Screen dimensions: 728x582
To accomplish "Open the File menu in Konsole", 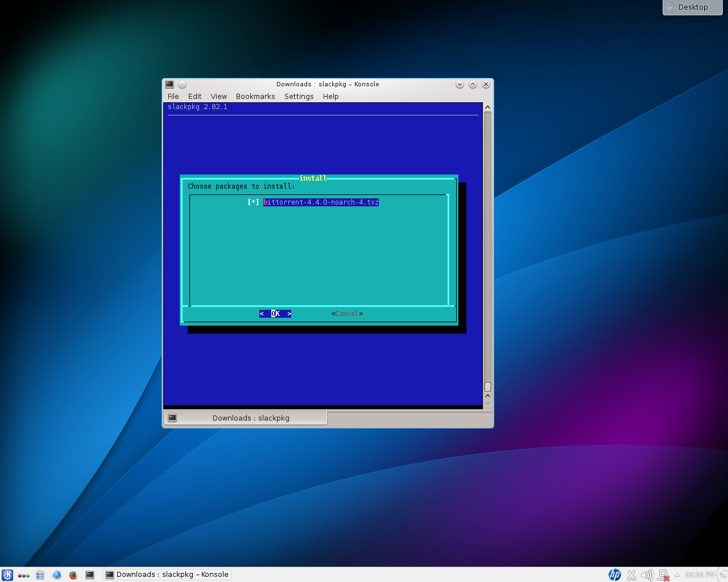I will pyautogui.click(x=173, y=97).
